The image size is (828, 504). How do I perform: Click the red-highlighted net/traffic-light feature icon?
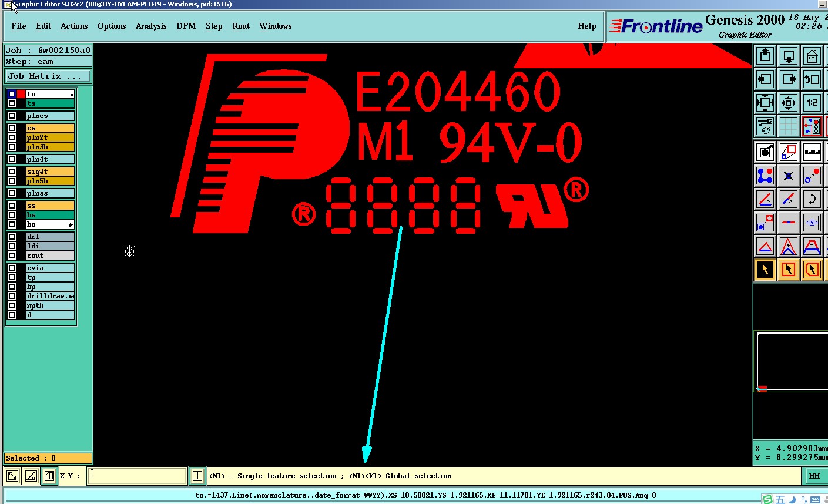[812, 126]
